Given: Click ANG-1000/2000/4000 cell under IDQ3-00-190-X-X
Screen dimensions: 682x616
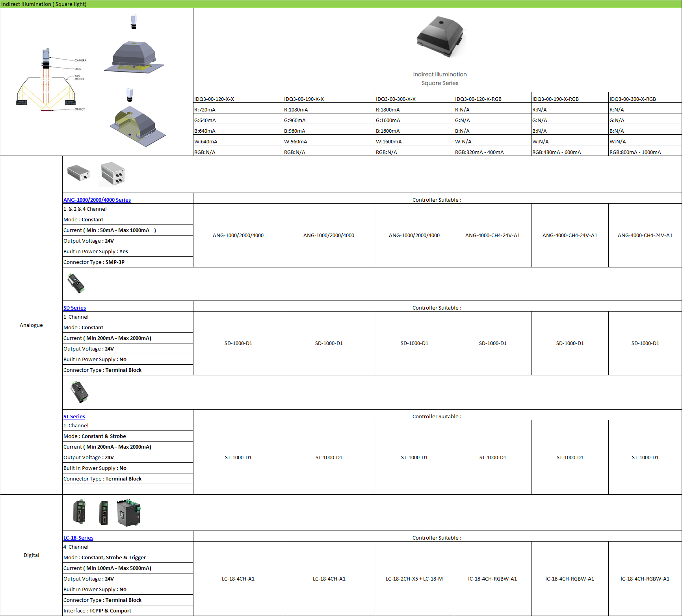Looking at the screenshot, I should pyautogui.click(x=329, y=235).
